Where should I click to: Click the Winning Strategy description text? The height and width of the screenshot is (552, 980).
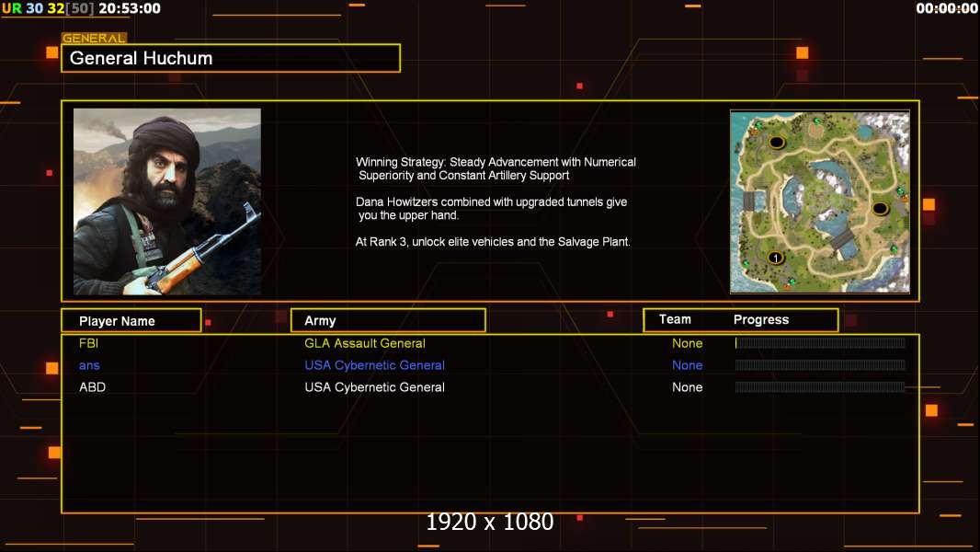click(496, 168)
